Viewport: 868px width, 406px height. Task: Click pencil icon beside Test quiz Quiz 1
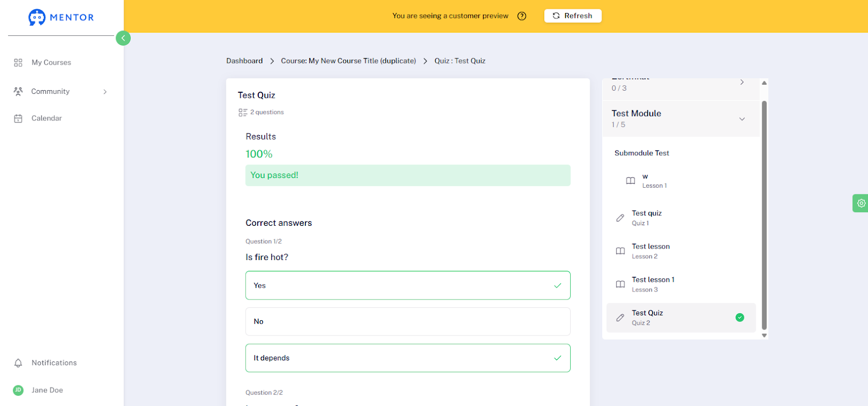tap(620, 218)
